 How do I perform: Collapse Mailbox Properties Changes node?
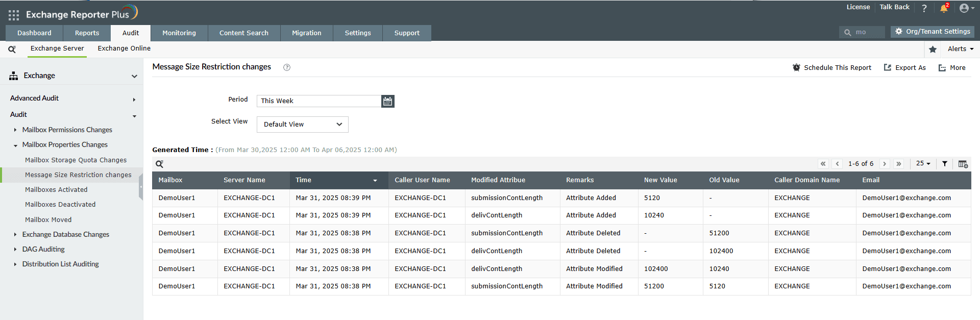pyautogui.click(x=15, y=145)
